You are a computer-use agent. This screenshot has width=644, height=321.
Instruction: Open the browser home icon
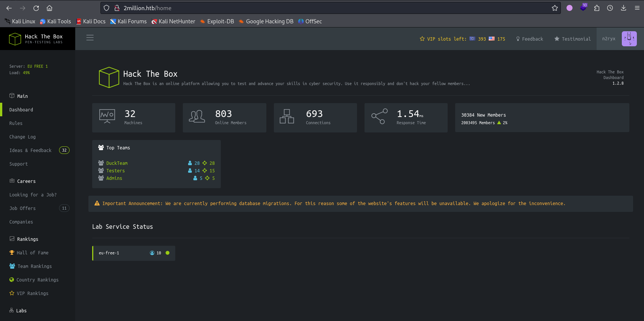49,8
